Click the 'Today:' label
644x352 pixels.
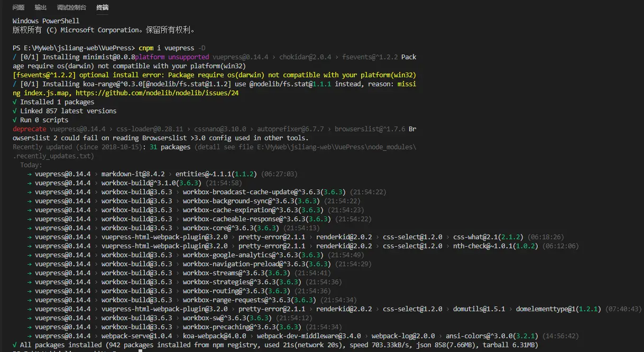(31, 165)
